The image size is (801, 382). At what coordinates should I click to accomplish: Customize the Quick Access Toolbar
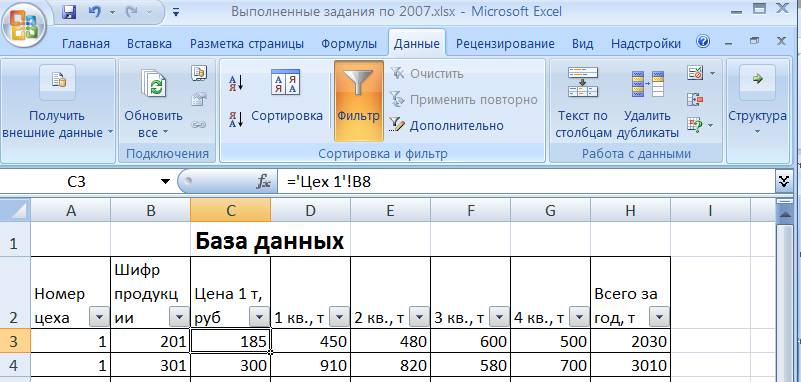[x=176, y=12]
